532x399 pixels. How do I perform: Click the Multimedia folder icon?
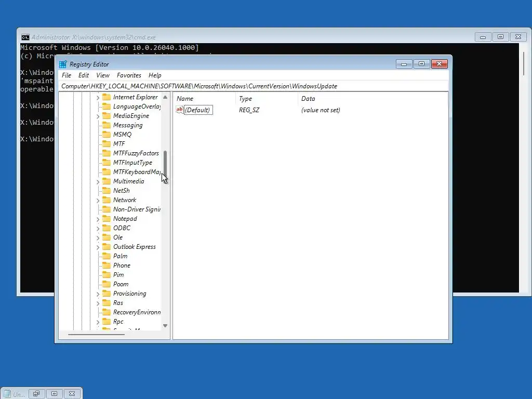(x=107, y=181)
